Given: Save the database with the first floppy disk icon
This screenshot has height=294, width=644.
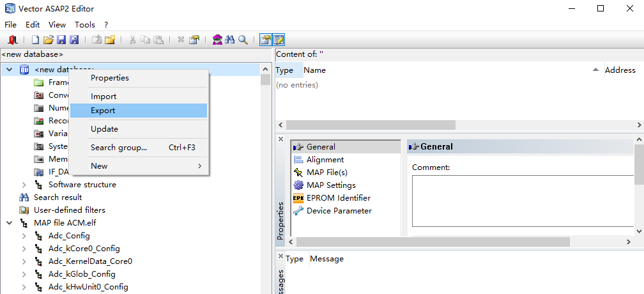Looking at the screenshot, I should point(61,40).
